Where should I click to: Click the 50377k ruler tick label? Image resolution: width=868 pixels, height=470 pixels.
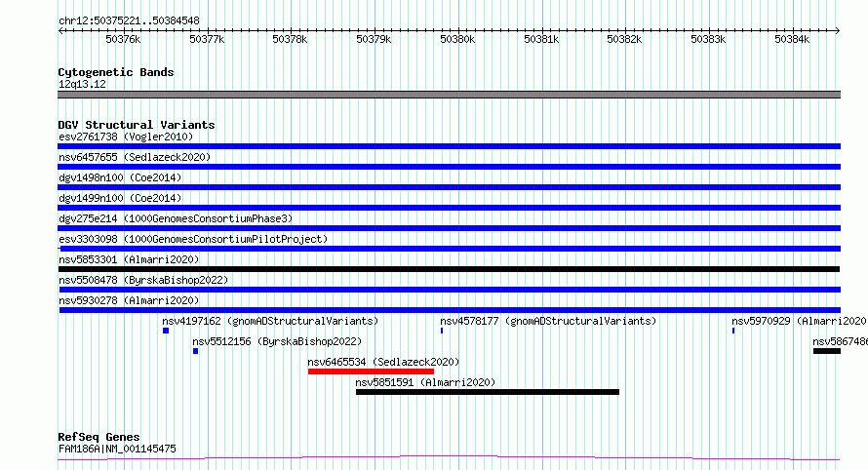point(207,39)
